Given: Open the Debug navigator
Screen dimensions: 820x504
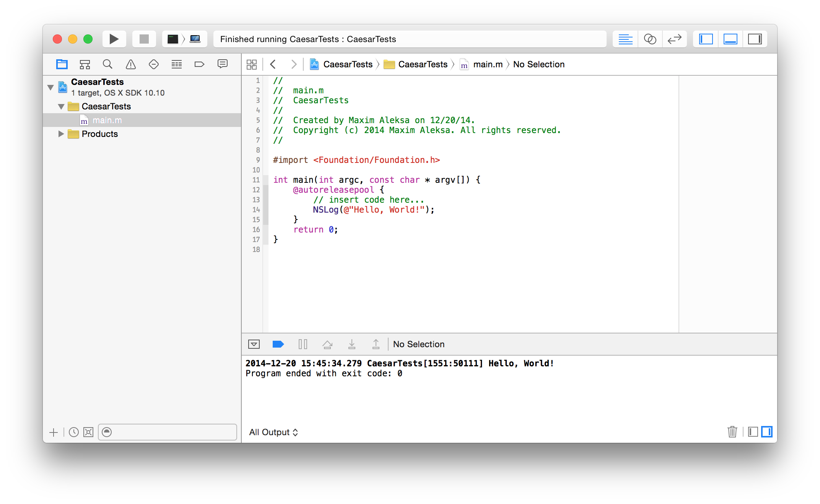Looking at the screenshot, I should [177, 64].
